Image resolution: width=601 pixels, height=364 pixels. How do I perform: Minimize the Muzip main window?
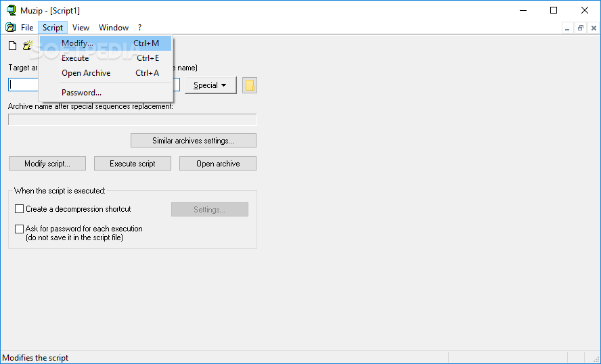[x=522, y=10]
